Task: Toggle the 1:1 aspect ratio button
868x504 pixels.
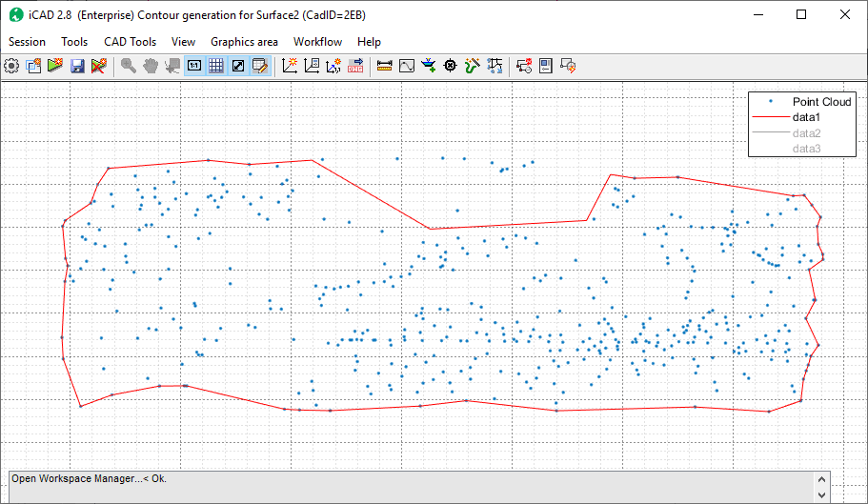Action: click(194, 66)
